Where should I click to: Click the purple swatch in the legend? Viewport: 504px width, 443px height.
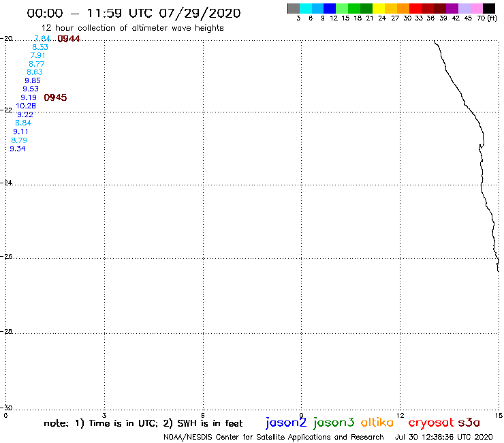(452, 8)
